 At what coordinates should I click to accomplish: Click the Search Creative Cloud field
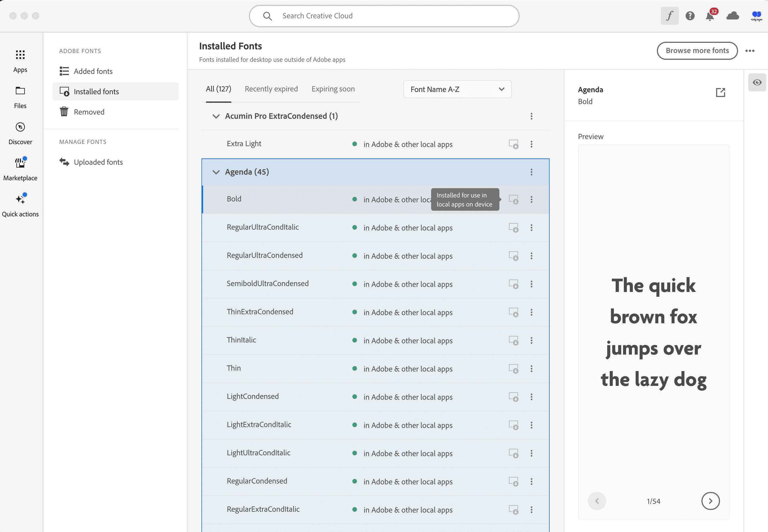(383, 16)
